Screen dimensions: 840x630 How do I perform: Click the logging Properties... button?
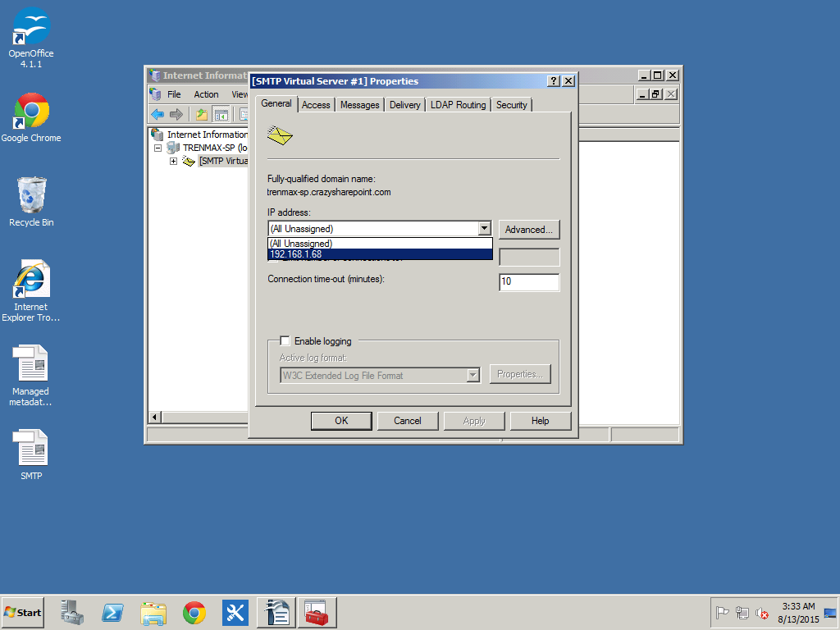[x=519, y=374]
